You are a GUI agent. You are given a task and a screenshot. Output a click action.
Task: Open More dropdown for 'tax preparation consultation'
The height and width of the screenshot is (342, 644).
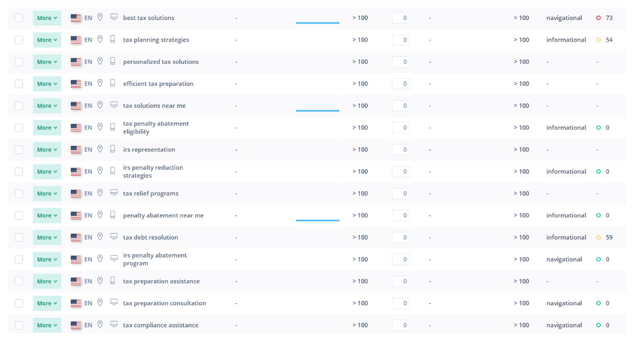click(47, 303)
